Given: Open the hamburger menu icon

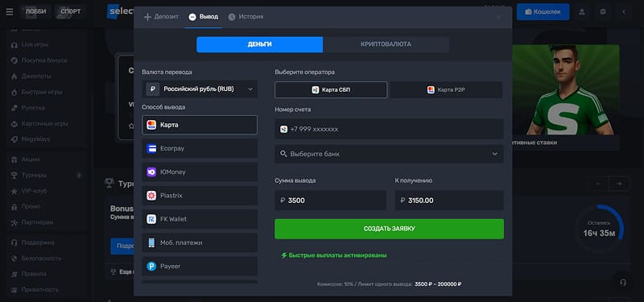Looking at the screenshot, I should 10,12.
